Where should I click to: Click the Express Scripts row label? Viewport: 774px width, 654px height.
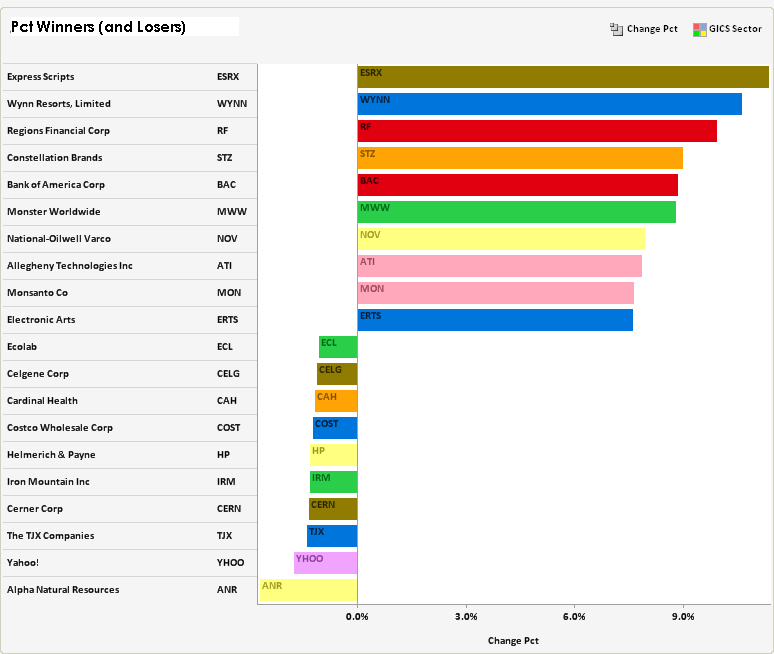(40, 77)
